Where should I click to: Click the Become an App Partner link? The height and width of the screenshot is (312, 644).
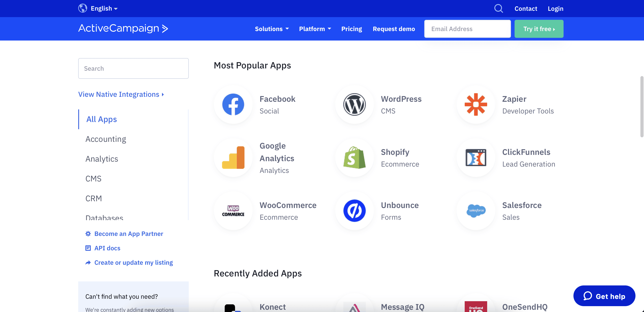point(129,233)
